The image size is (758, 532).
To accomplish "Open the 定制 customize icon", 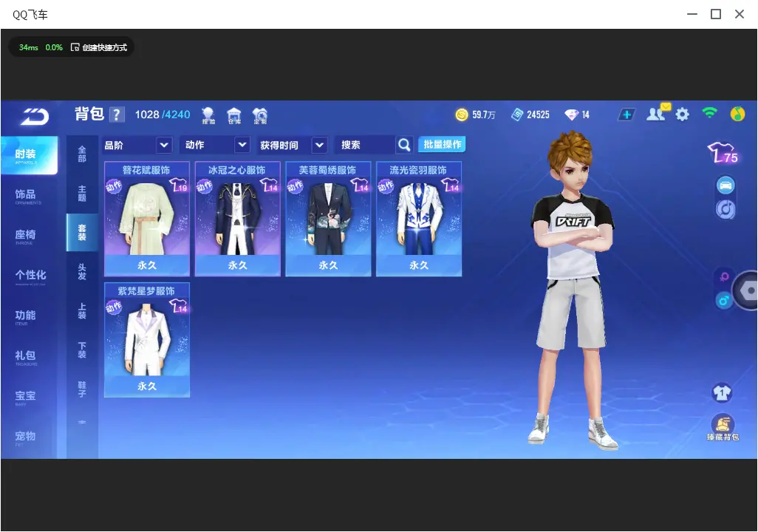I will coord(260,115).
